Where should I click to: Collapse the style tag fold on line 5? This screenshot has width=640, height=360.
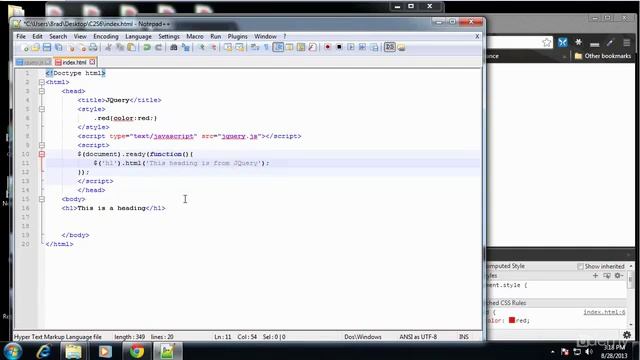[42, 109]
